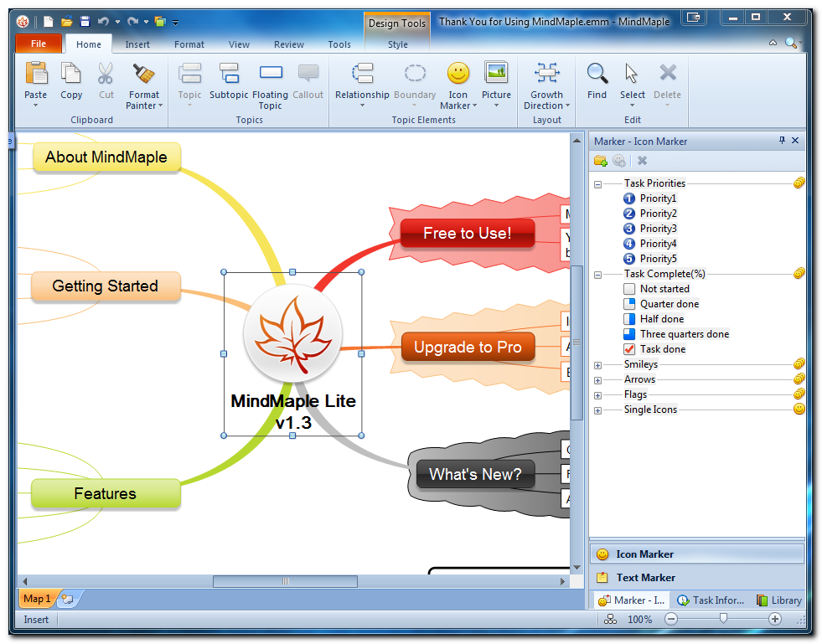Image resolution: width=822 pixels, height=644 pixels.
Task: Add a Subtopic
Action: (x=229, y=74)
